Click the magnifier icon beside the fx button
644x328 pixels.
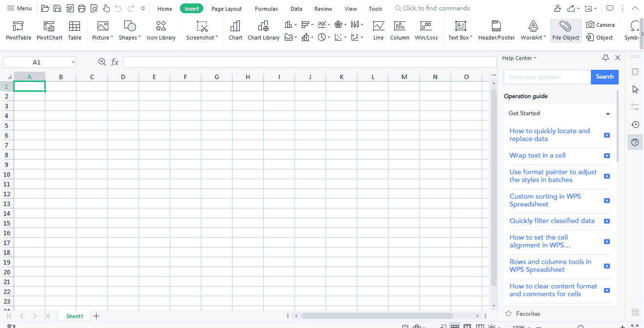pos(102,62)
